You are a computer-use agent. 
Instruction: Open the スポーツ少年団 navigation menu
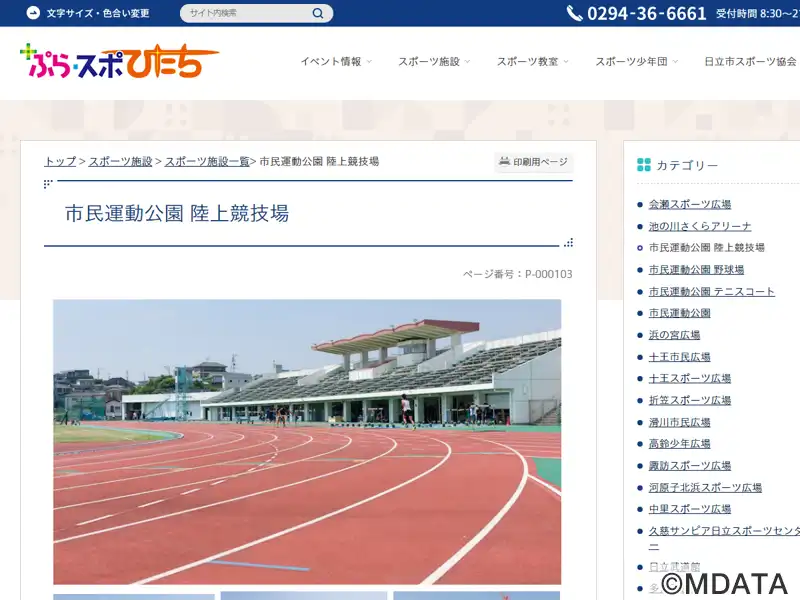(x=637, y=62)
